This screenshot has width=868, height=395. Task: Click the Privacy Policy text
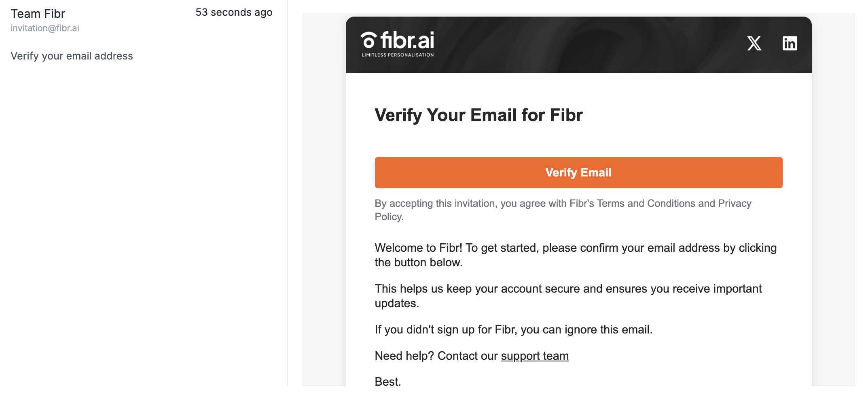click(x=563, y=210)
